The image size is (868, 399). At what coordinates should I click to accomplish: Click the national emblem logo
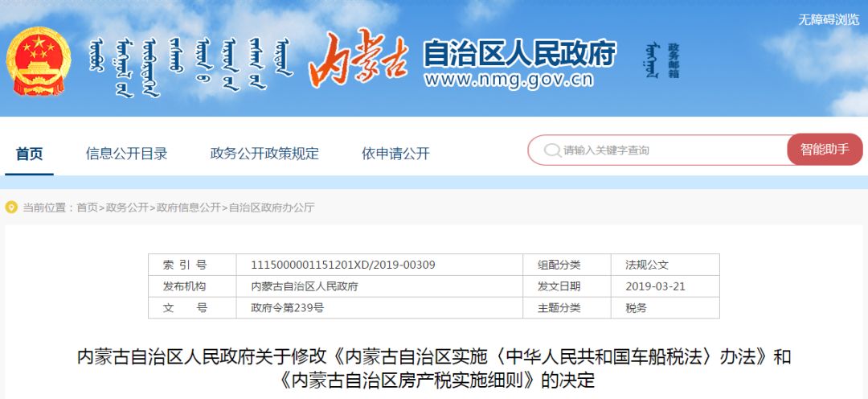tap(39, 61)
